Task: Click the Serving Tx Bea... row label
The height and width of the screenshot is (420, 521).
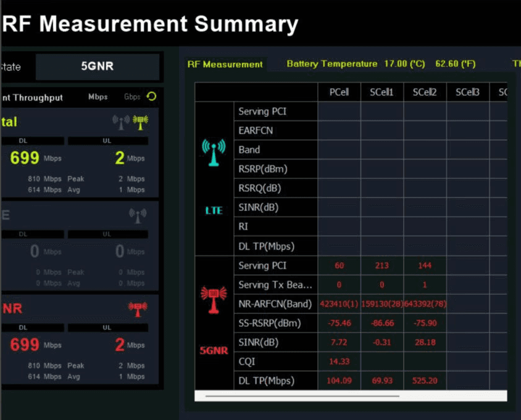Action: click(275, 285)
